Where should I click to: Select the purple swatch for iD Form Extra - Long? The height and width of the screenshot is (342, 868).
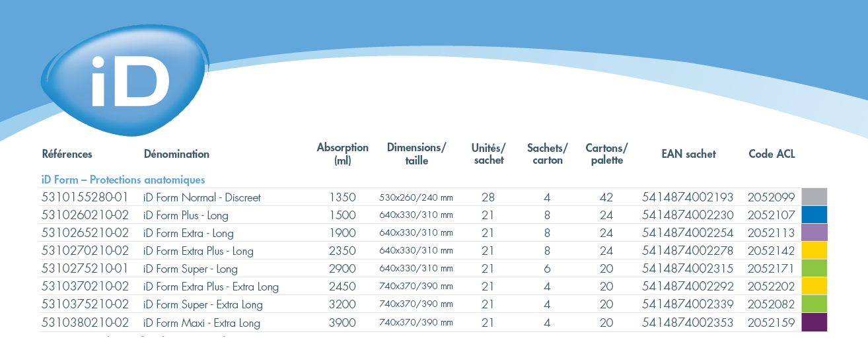pos(814,232)
